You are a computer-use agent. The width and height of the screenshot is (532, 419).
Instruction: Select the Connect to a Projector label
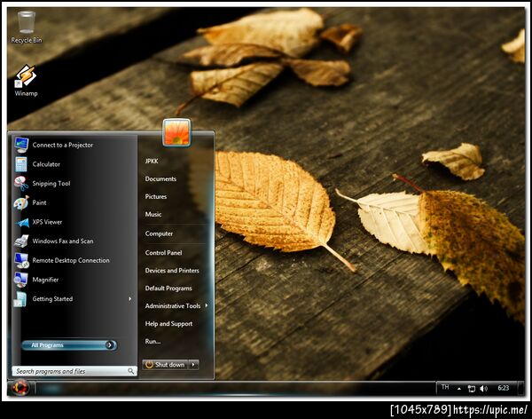pos(62,145)
